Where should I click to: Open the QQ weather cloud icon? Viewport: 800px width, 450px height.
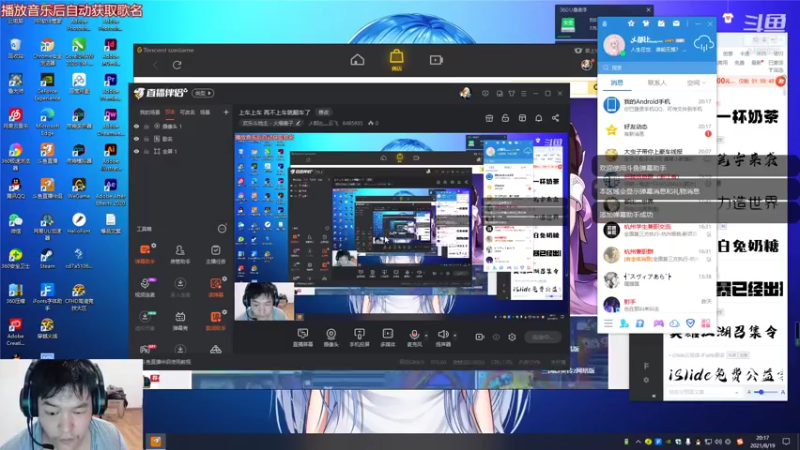704,44
